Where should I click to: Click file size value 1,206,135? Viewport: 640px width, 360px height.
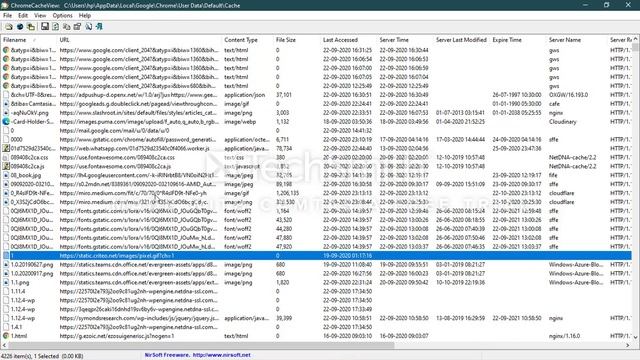pyautogui.click(x=287, y=193)
